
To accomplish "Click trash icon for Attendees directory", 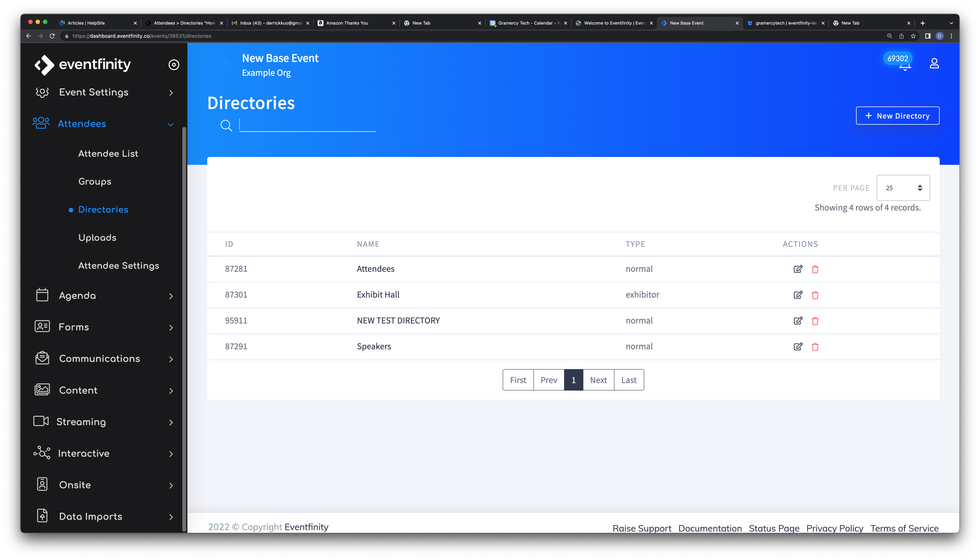I will click(815, 269).
